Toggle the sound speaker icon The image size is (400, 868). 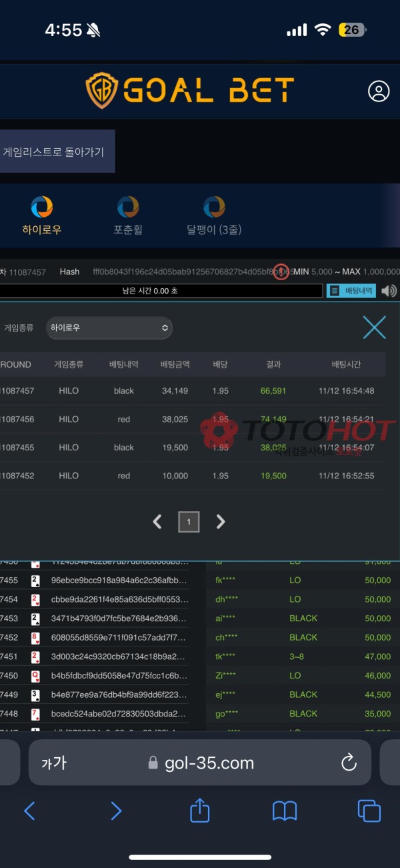pos(389,291)
